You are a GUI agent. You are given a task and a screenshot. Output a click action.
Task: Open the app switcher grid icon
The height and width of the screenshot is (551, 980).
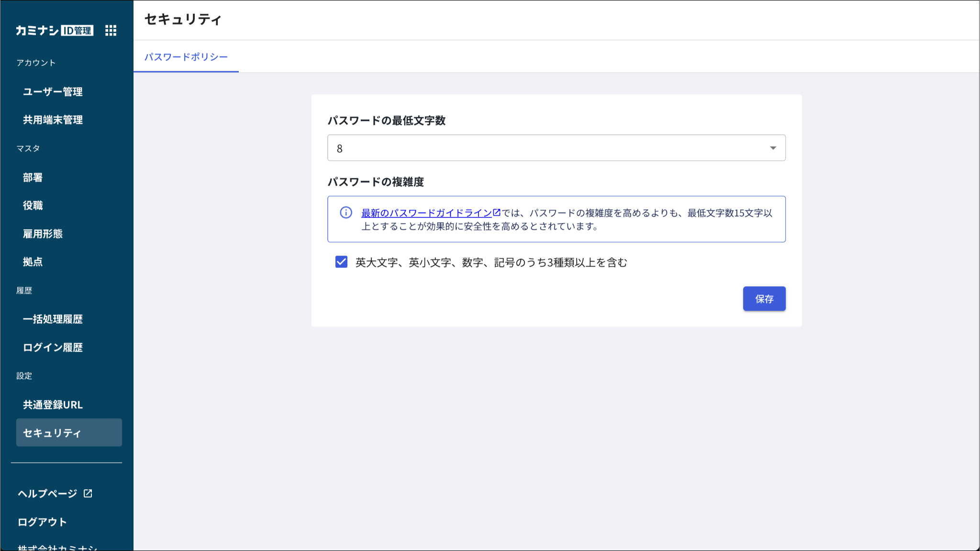[111, 31]
